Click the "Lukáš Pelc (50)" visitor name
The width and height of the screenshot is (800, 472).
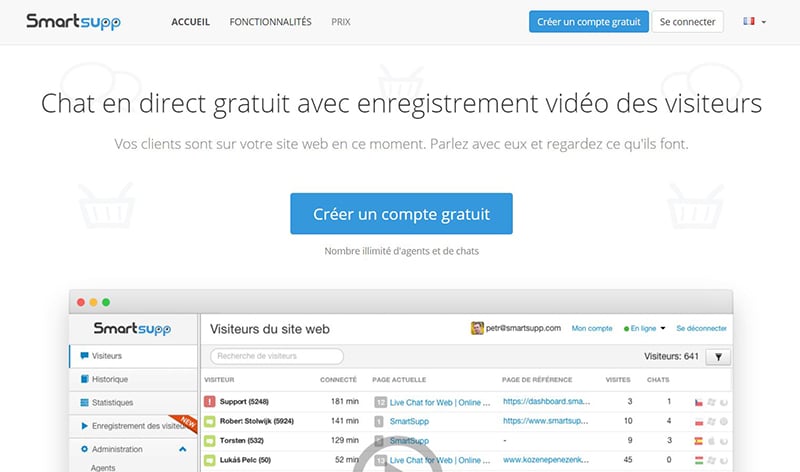(245, 460)
